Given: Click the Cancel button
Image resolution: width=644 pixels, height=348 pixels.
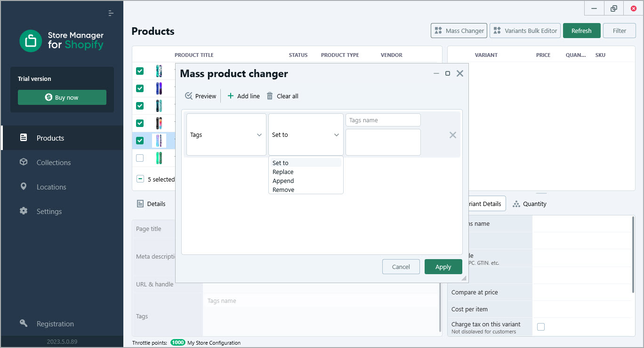Looking at the screenshot, I should click(401, 267).
